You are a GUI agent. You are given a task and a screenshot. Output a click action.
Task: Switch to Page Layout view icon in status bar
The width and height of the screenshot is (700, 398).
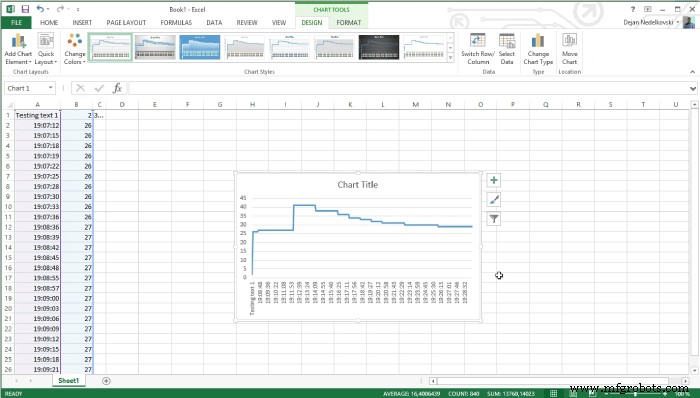[x=573, y=394]
